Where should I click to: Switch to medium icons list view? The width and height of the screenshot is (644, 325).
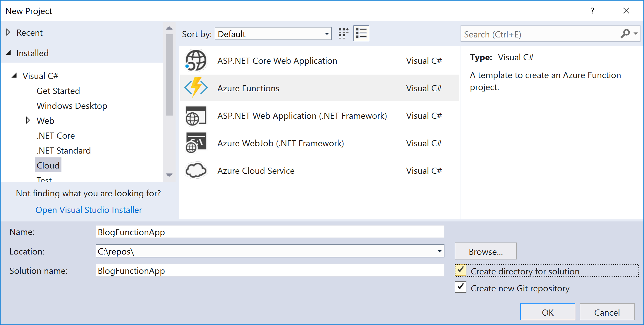click(x=361, y=34)
